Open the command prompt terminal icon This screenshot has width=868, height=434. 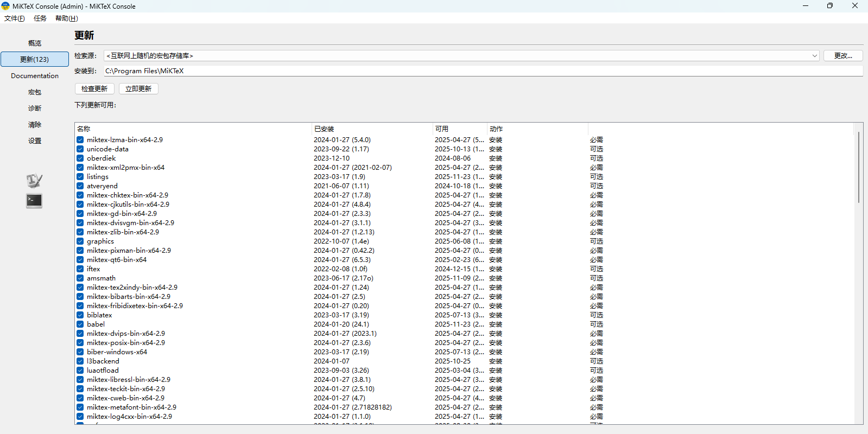(34, 201)
